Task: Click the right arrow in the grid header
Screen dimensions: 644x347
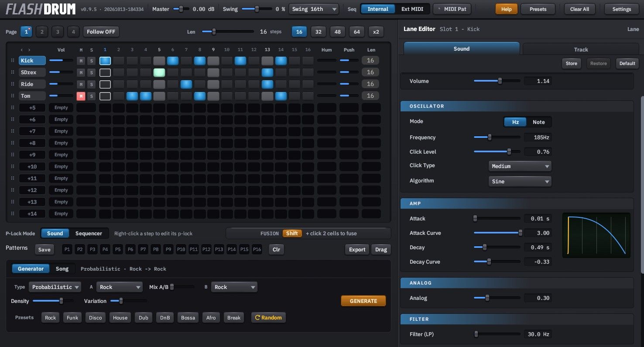Action: coord(29,50)
